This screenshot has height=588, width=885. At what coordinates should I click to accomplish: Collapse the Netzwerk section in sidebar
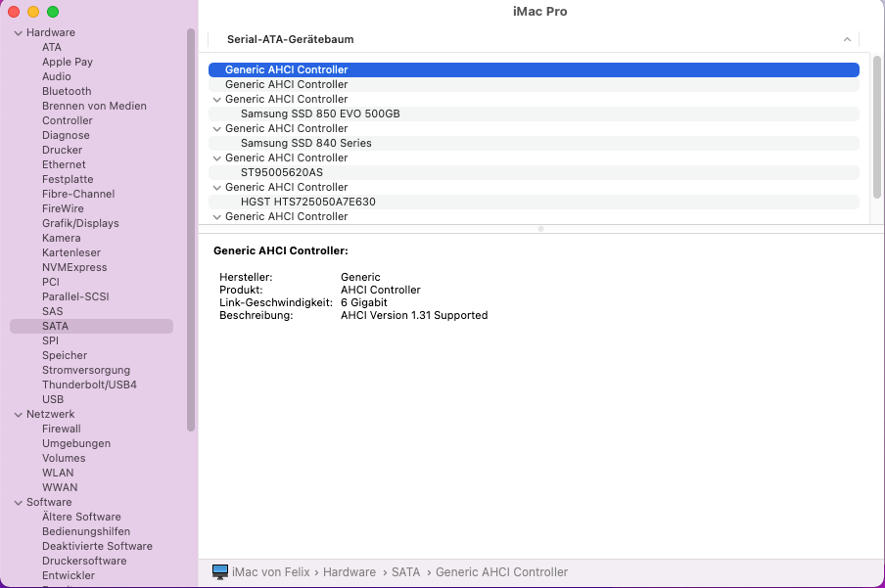(18, 415)
